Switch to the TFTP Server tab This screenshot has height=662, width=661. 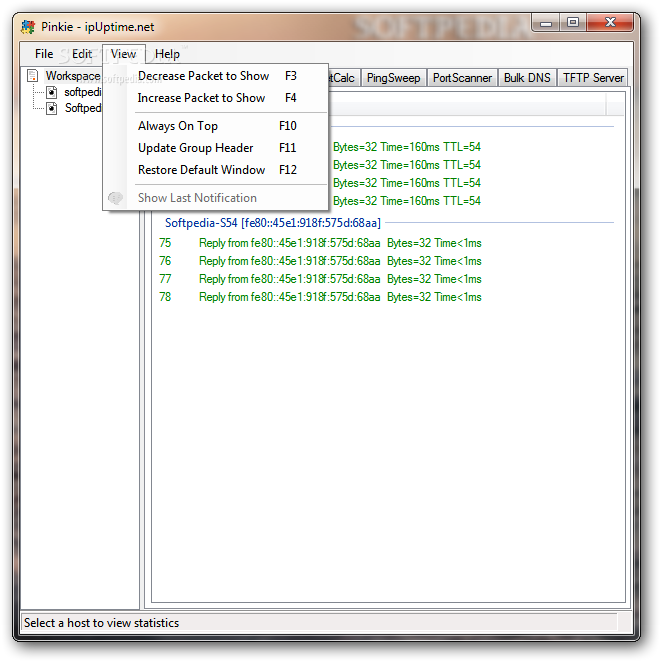point(593,78)
